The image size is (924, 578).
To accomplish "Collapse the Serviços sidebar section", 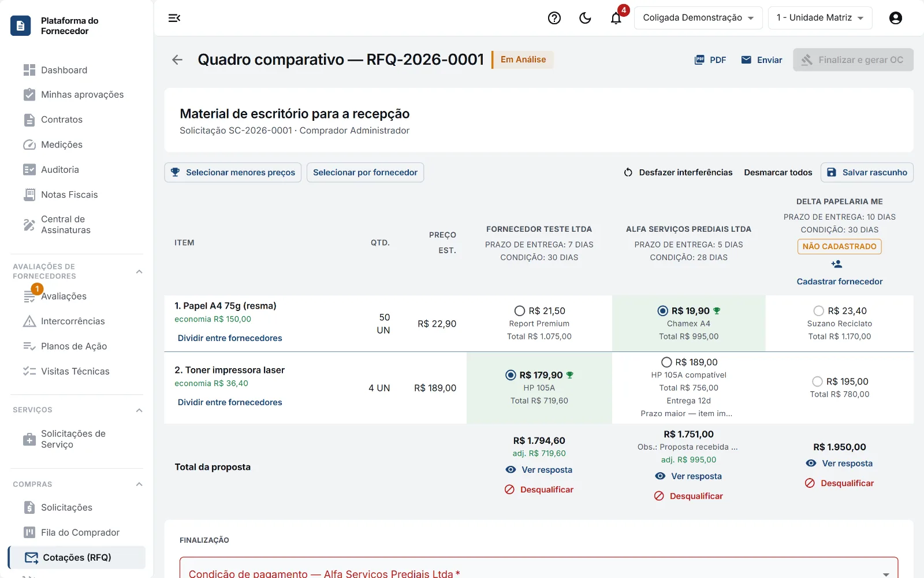I will (139, 410).
